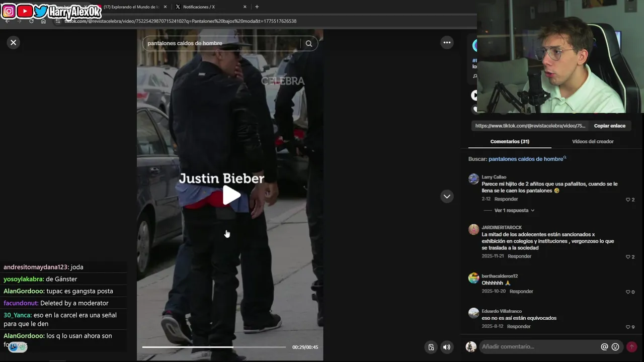Switch to Videos del creador tab
Image resolution: width=644 pixels, height=362 pixels.
pyautogui.click(x=593, y=142)
